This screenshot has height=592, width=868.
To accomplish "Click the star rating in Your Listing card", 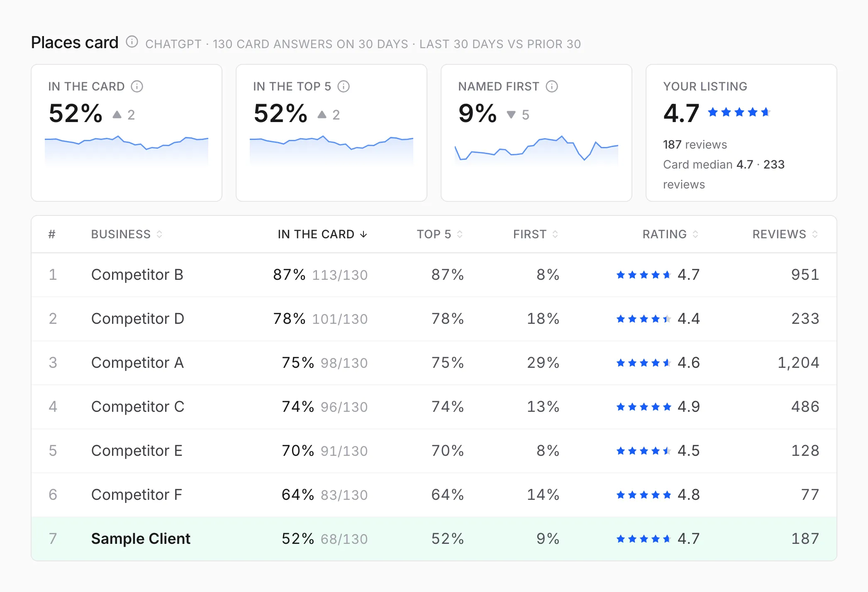I will (x=739, y=112).
